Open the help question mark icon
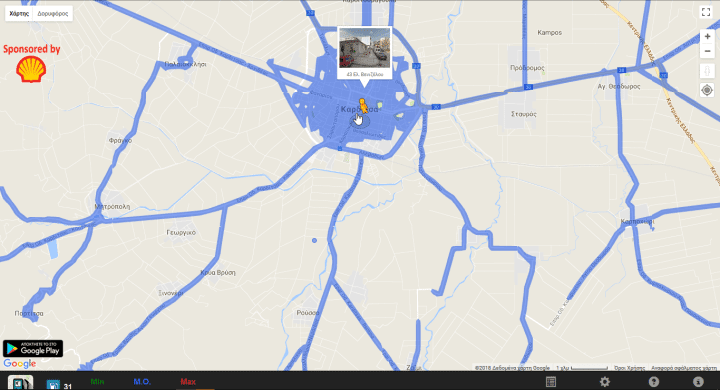Viewport: 720px width, 390px height. point(654,382)
